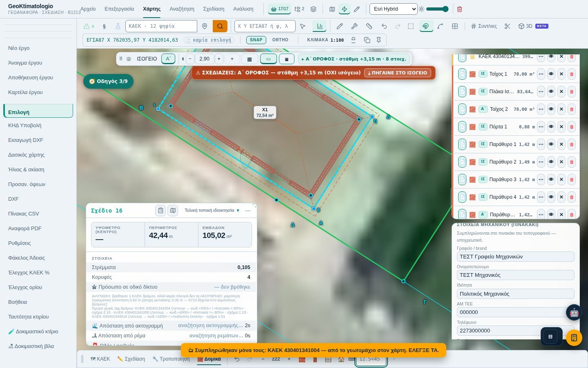Toggle visibility of Παράθυρο 3
The width and height of the screenshot is (588, 368).
point(551,180)
